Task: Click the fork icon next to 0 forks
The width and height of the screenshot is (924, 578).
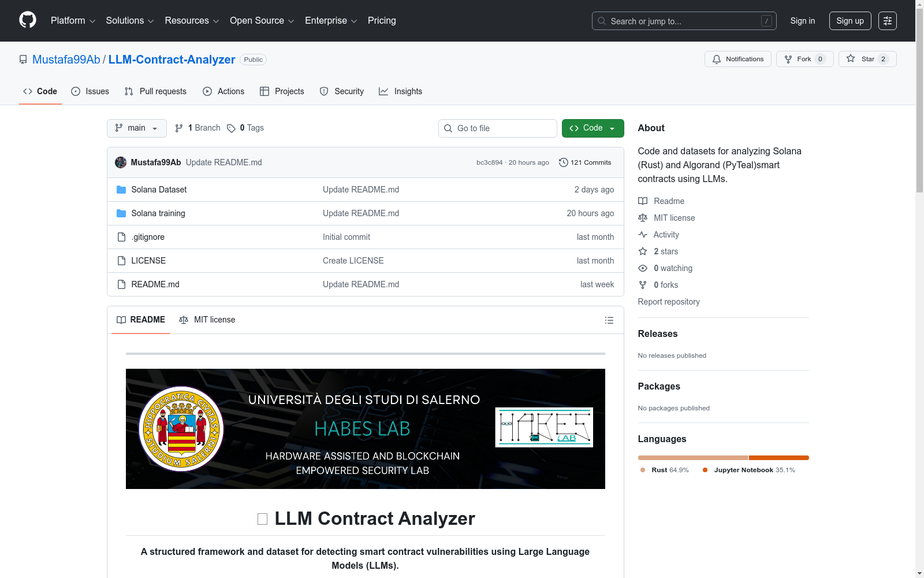Action: coord(643,285)
